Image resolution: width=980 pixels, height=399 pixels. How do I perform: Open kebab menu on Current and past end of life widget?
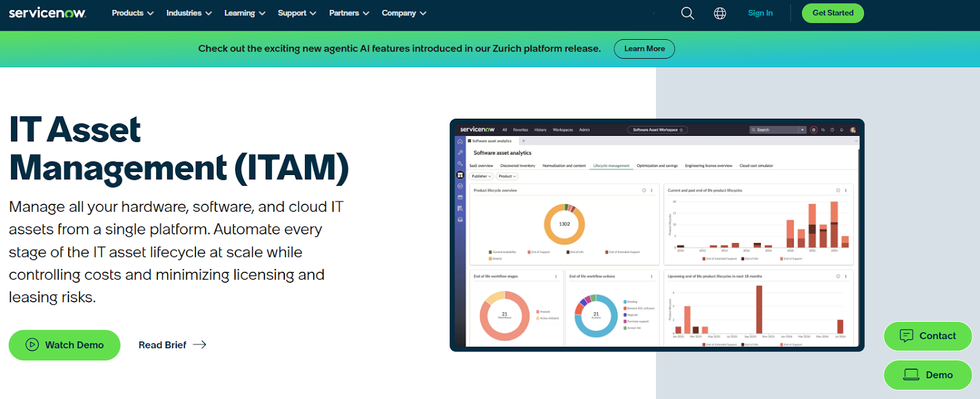coord(846,190)
